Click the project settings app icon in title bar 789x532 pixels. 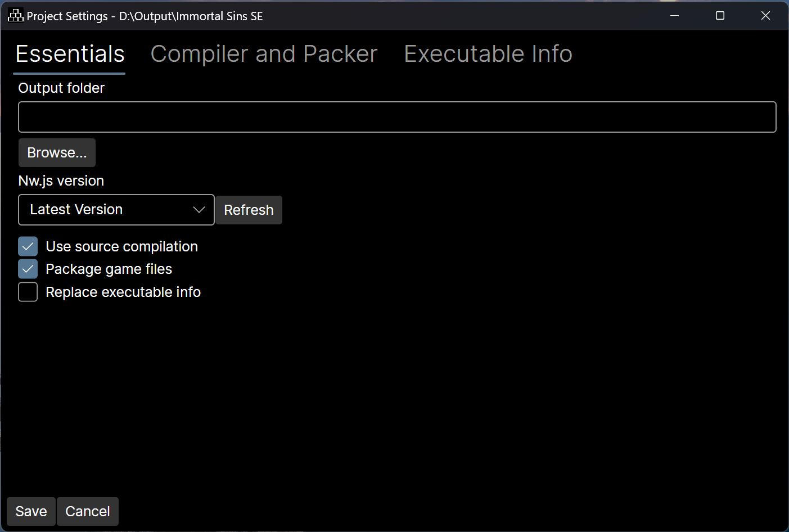tap(15, 16)
